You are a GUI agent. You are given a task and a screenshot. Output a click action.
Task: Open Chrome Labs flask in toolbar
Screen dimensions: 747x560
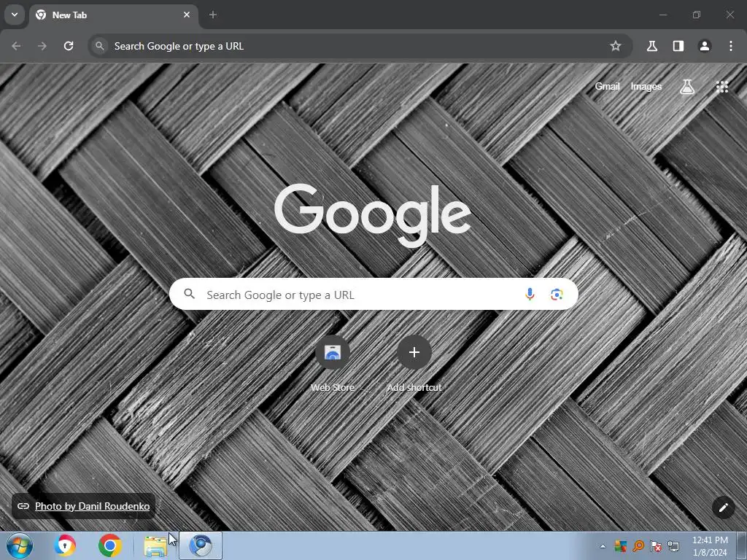pos(652,46)
